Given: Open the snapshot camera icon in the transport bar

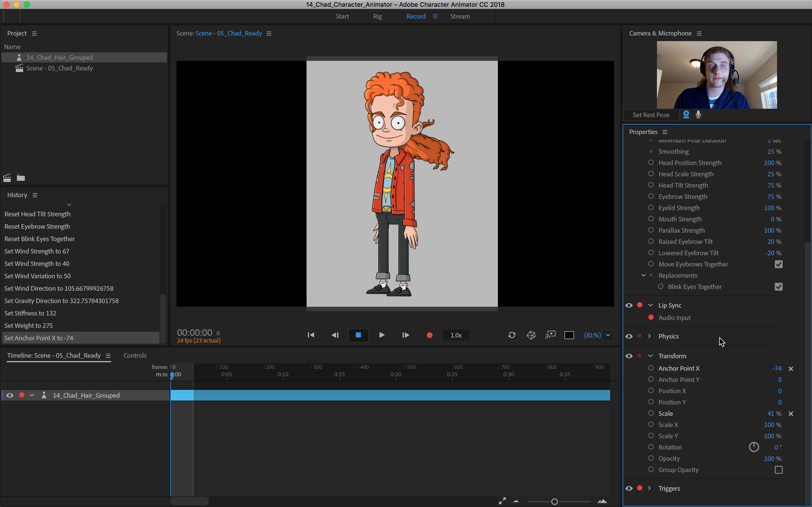Looking at the screenshot, I should (531, 335).
